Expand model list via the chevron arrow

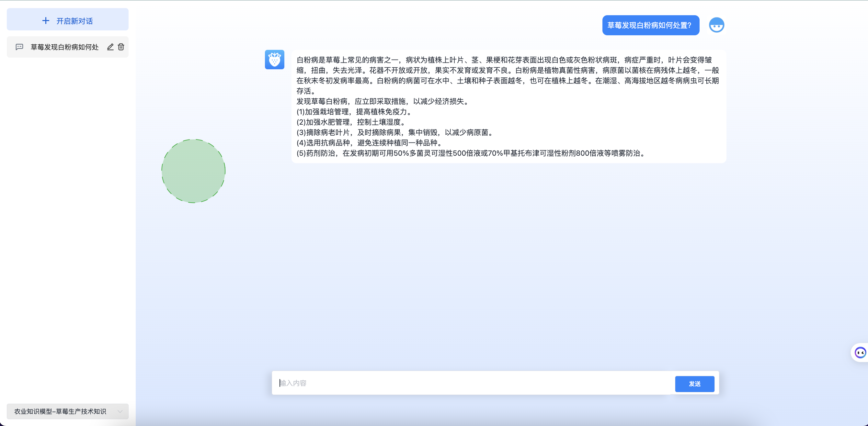[120, 411]
